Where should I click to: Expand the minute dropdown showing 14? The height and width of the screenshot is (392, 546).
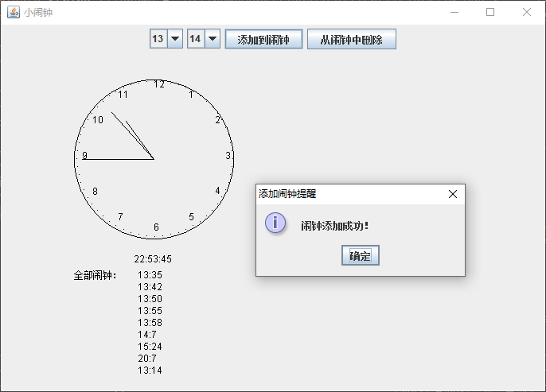click(213, 39)
